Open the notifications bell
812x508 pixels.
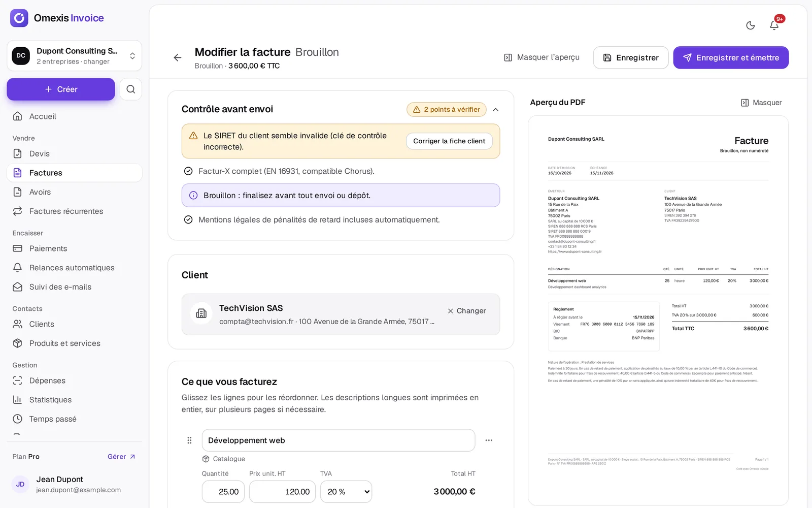[774, 25]
